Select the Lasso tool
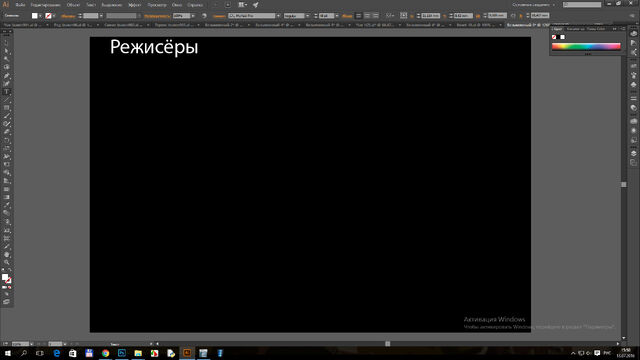The width and height of the screenshot is (640, 360). tap(7, 67)
